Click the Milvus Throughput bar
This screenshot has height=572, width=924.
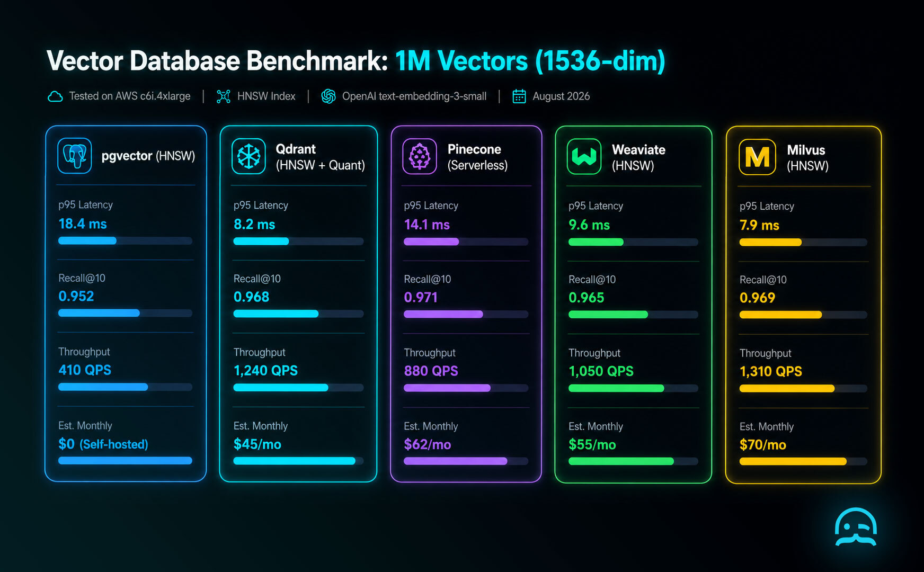(803, 389)
